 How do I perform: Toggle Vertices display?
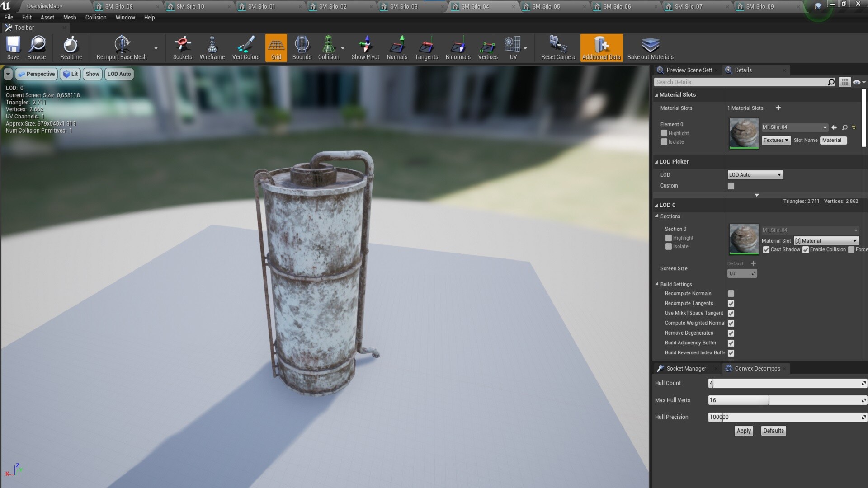pyautogui.click(x=487, y=47)
